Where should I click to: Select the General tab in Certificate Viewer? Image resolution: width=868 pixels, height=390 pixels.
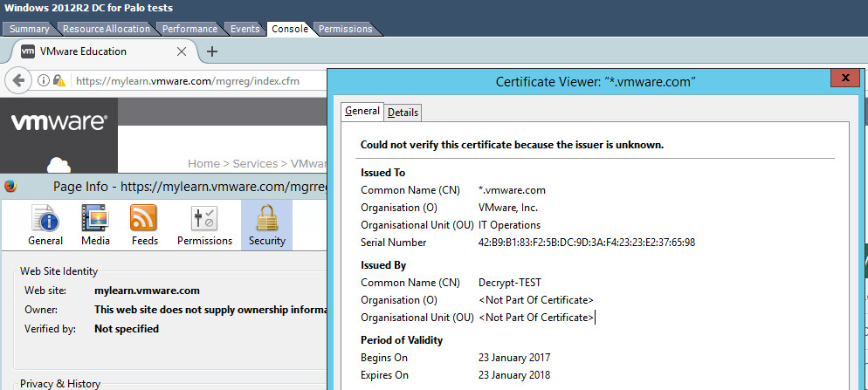[362, 111]
